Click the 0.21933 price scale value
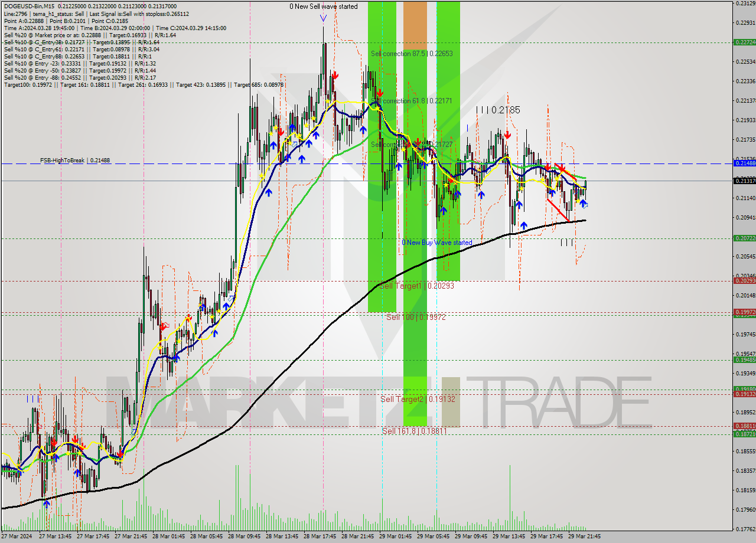 pyautogui.click(x=746, y=120)
